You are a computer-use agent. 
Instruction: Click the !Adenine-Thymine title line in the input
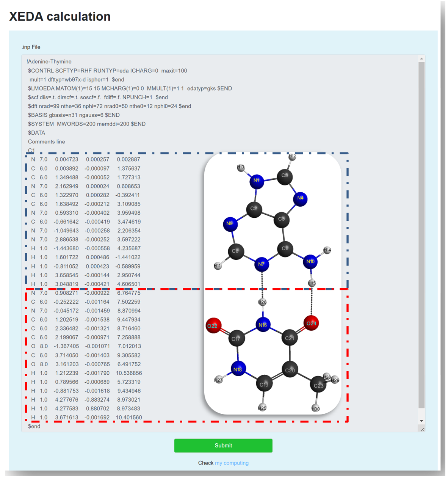[49, 61]
